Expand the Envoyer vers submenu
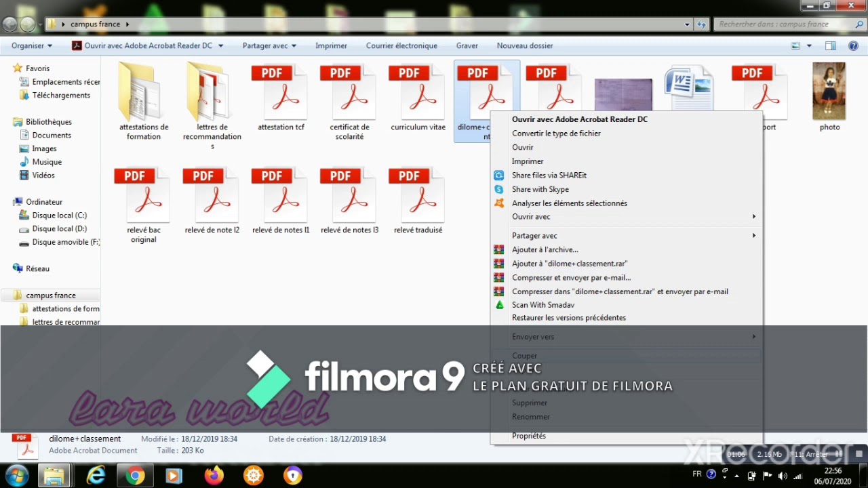The image size is (868, 488). point(625,337)
